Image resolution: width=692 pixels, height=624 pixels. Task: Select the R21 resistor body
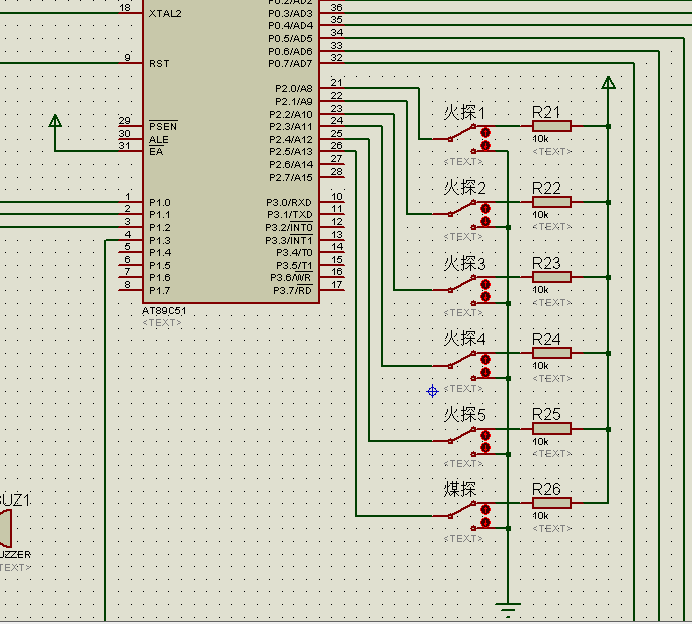tap(552, 126)
